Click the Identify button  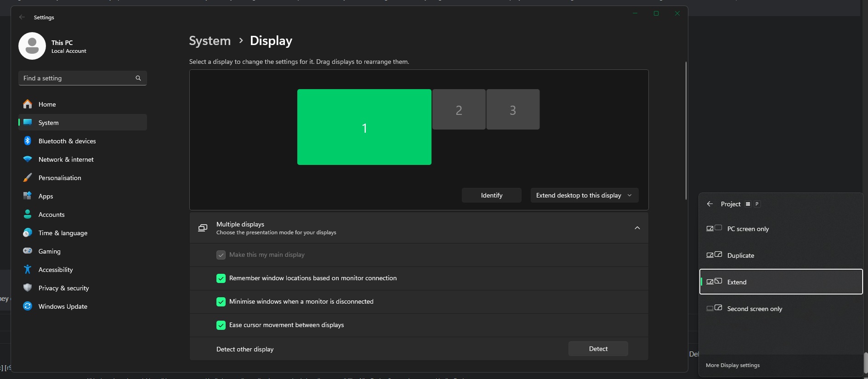point(492,195)
